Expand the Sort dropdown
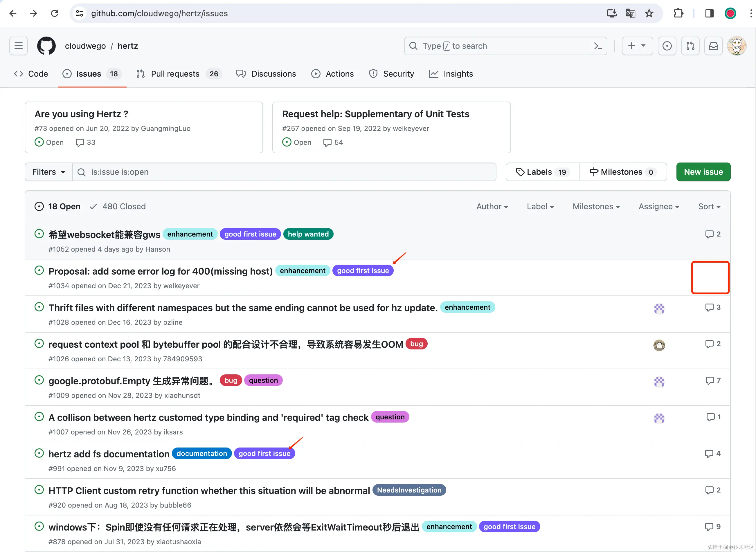This screenshot has width=756, height=552. pyautogui.click(x=709, y=207)
